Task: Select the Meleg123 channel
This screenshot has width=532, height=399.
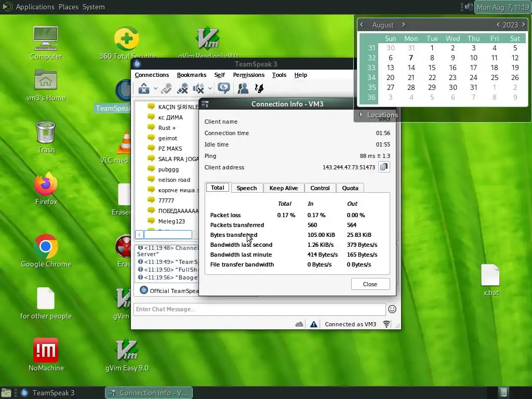Action: point(171,221)
